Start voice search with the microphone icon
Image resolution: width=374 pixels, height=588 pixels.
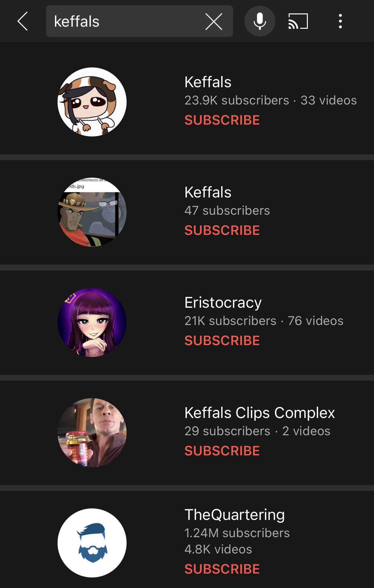pyautogui.click(x=260, y=21)
